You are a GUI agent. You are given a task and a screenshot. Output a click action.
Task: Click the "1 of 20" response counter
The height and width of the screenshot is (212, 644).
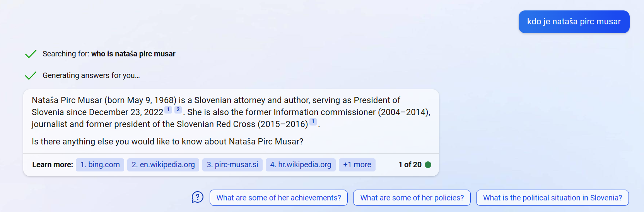(410, 165)
